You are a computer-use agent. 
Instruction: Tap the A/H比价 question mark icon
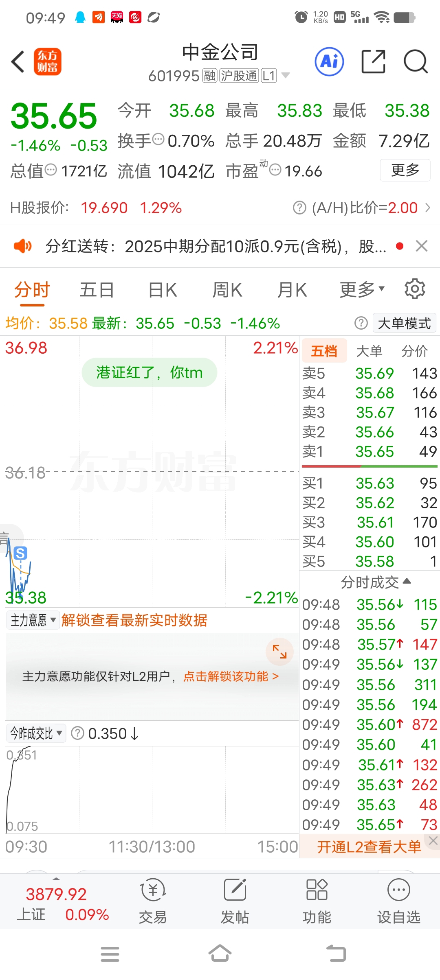299,208
